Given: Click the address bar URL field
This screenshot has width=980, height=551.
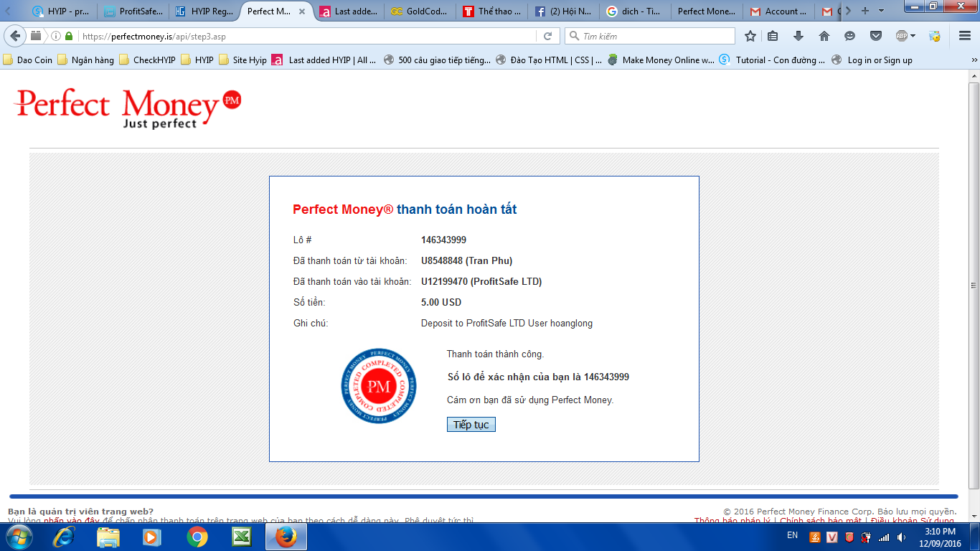Looking at the screenshot, I should [308, 36].
